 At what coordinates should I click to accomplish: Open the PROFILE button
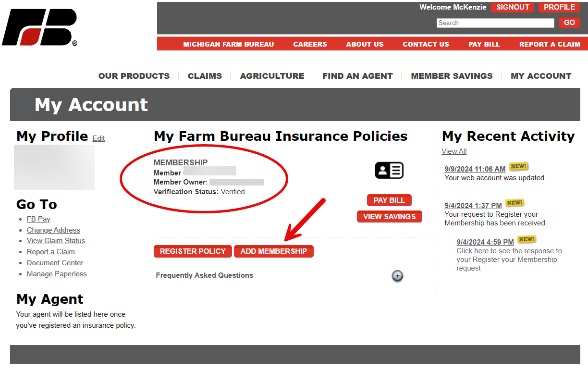click(x=559, y=7)
